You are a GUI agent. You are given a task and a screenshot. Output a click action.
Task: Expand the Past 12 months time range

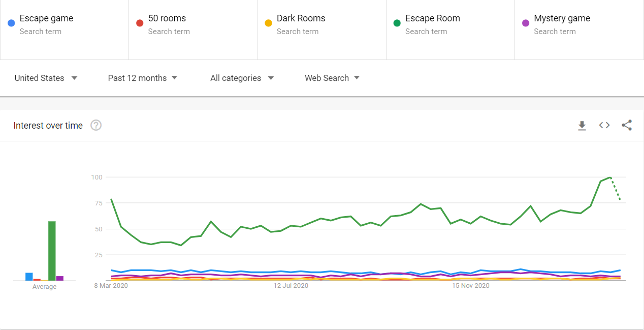tap(143, 78)
